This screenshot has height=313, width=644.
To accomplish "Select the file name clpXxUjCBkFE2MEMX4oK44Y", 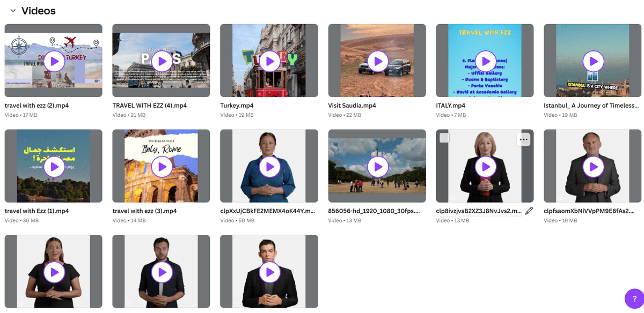I will [267, 211].
